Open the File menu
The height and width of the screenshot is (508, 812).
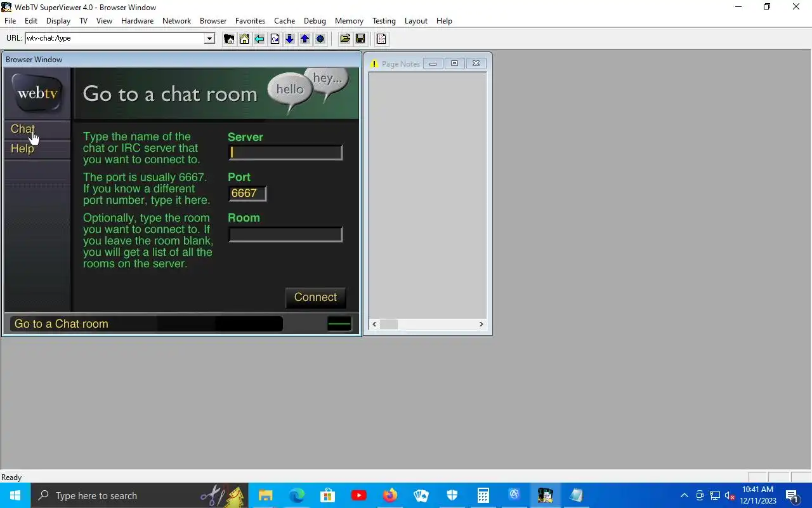click(x=10, y=21)
